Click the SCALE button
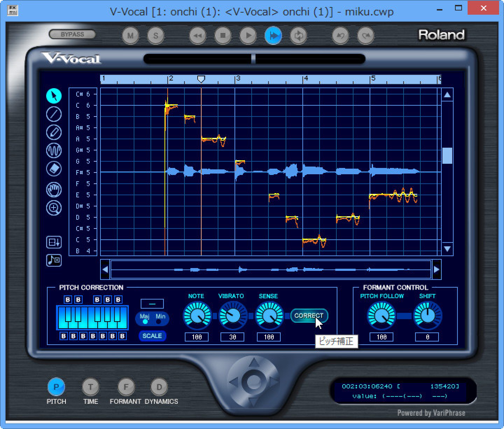This screenshot has width=504, height=429. pyautogui.click(x=152, y=336)
